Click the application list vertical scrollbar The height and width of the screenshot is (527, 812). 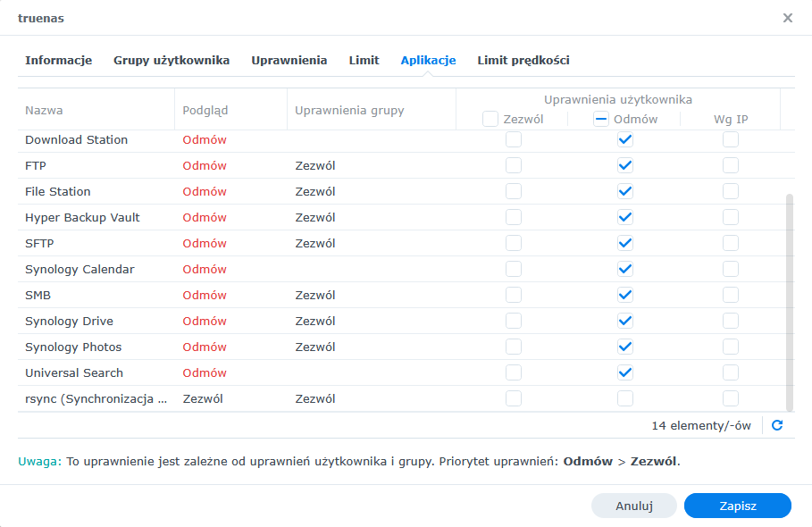[789, 299]
